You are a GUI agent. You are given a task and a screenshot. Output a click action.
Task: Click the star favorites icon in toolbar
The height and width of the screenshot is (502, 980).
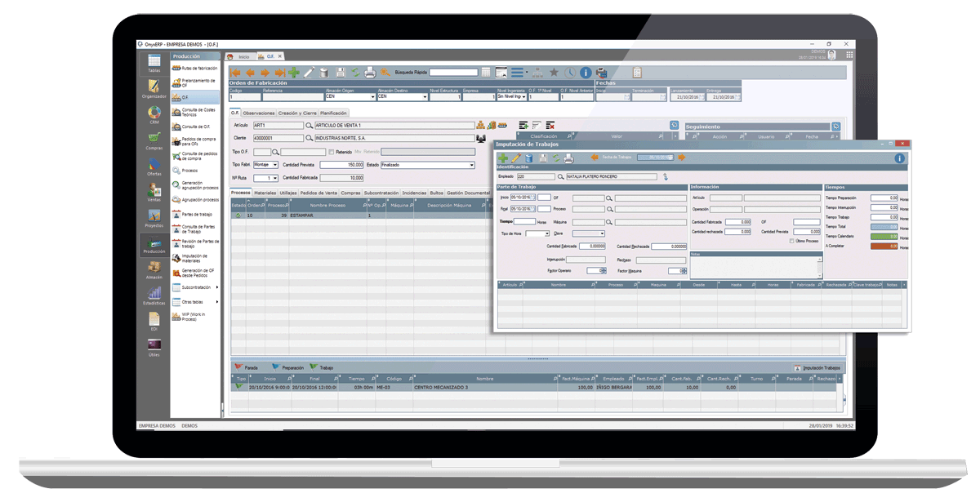coord(554,73)
